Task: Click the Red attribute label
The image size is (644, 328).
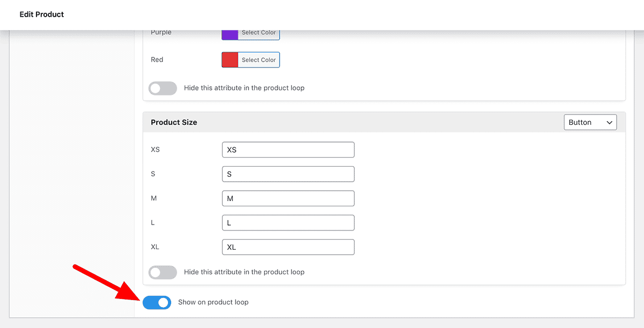Action: [157, 59]
